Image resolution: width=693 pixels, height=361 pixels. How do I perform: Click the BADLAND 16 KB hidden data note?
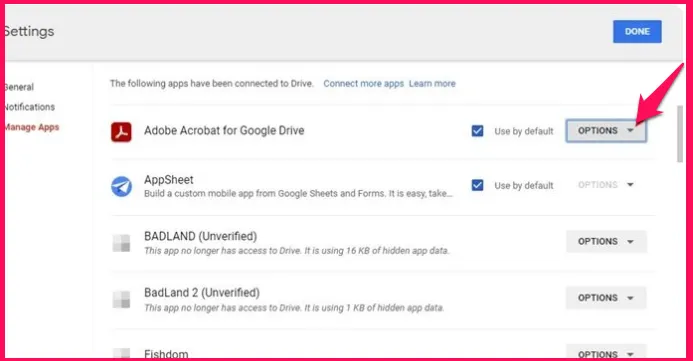297,251
